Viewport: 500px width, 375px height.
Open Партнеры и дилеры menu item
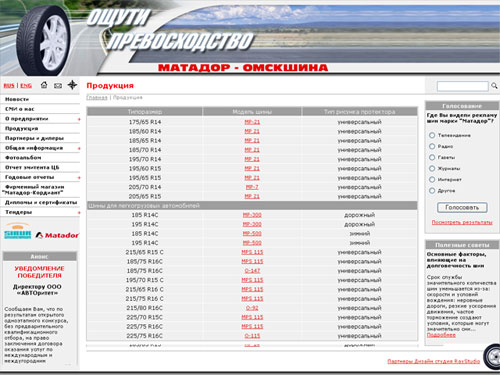coord(34,138)
